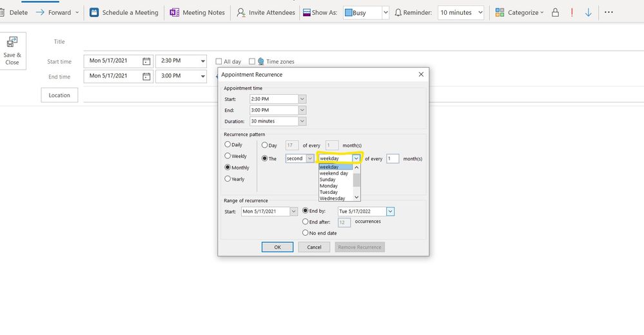This screenshot has width=644, height=335.
Task: Open more commands ellipsis menu
Action: (x=609, y=12)
